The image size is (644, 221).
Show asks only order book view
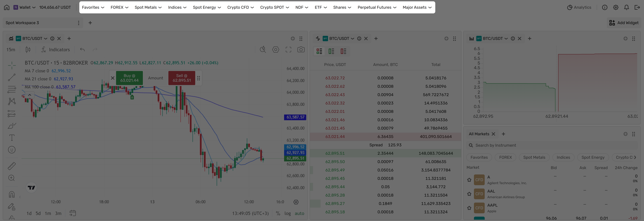[343, 51]
